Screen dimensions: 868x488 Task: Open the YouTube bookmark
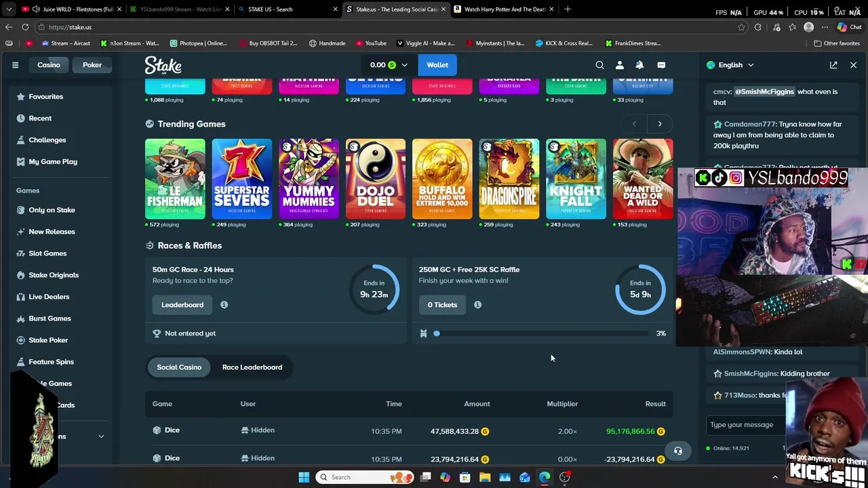[370, 43]
